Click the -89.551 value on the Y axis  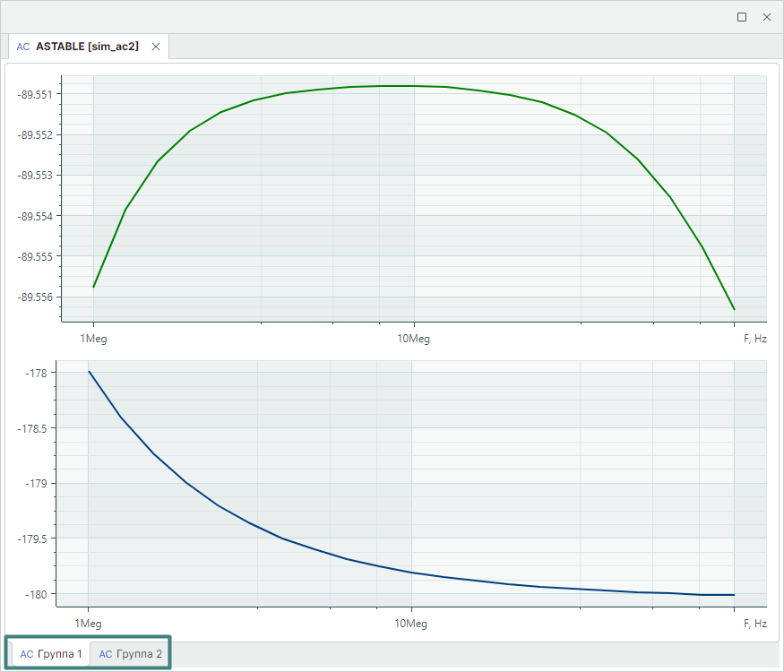[x=36, y=94]
